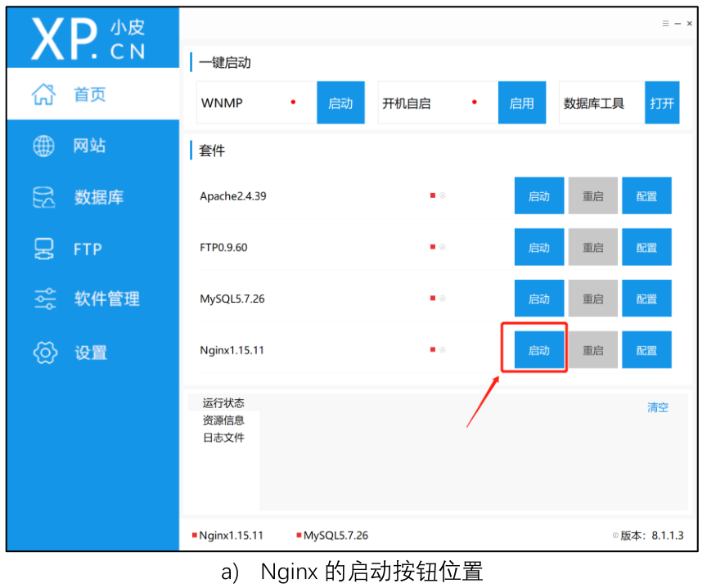Screen dimensions: 707x588
Task: Click the red status indicator for Nginx1.15.11
Action: click(x=432, y=350)
